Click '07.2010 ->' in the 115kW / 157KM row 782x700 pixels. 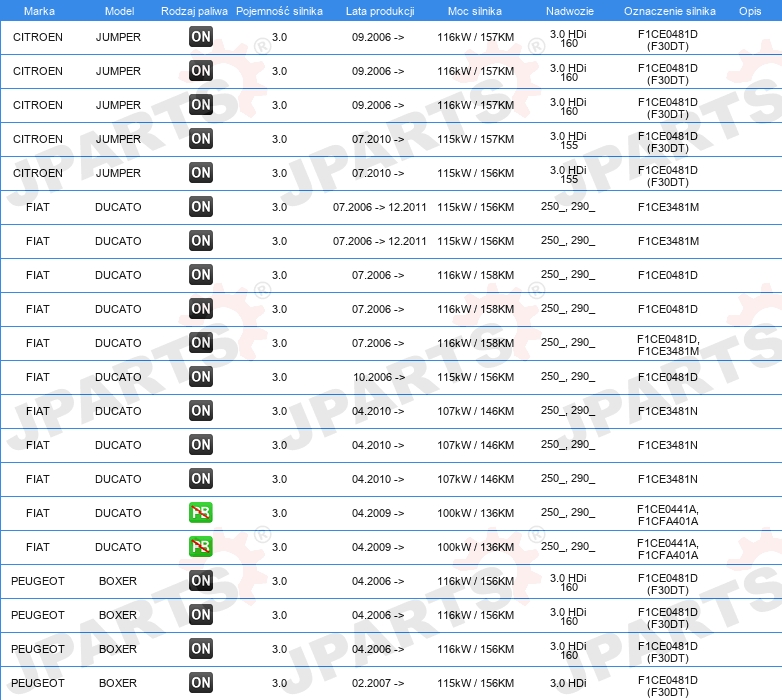click(x=378, y=139)
